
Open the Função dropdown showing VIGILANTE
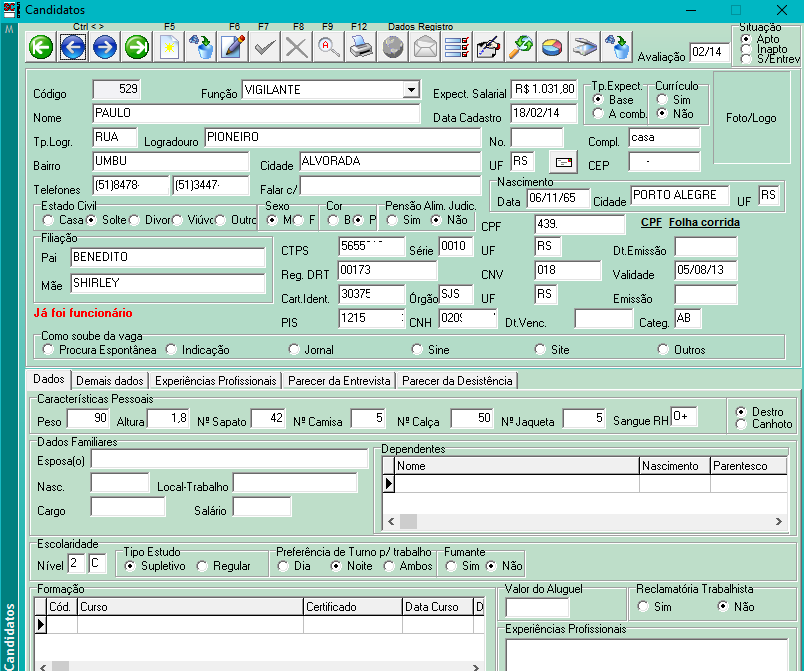point(411,90)
